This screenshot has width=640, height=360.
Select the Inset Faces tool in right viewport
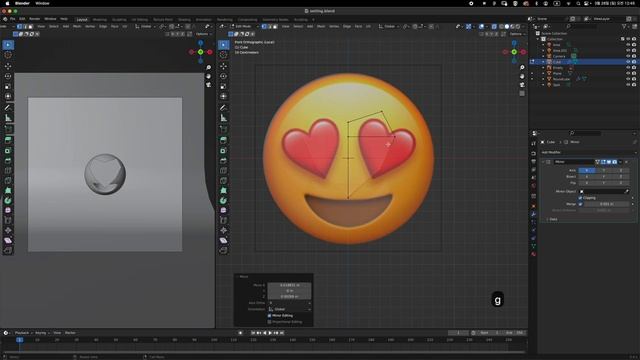(223, 151)
